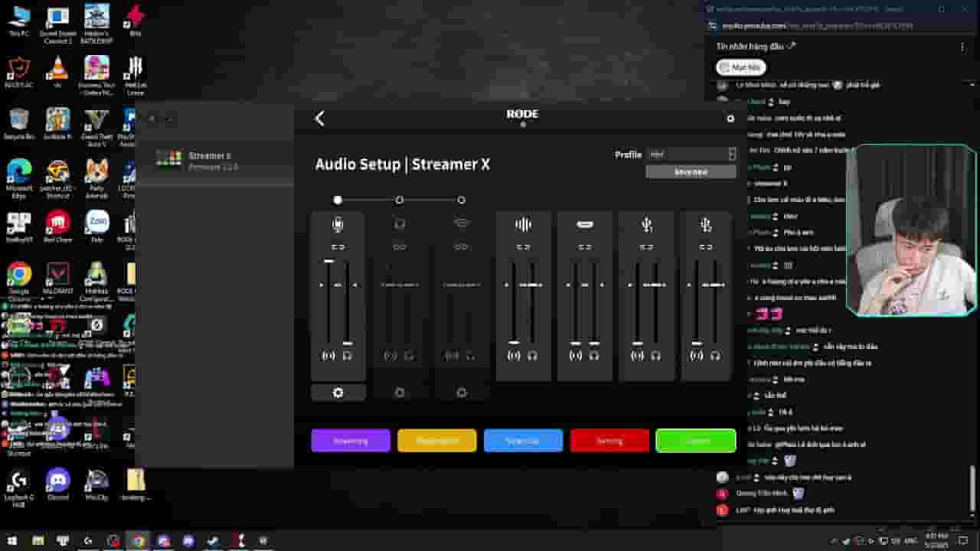Toggle headphone monitor on second USB channel

click(x=715, y=356)
